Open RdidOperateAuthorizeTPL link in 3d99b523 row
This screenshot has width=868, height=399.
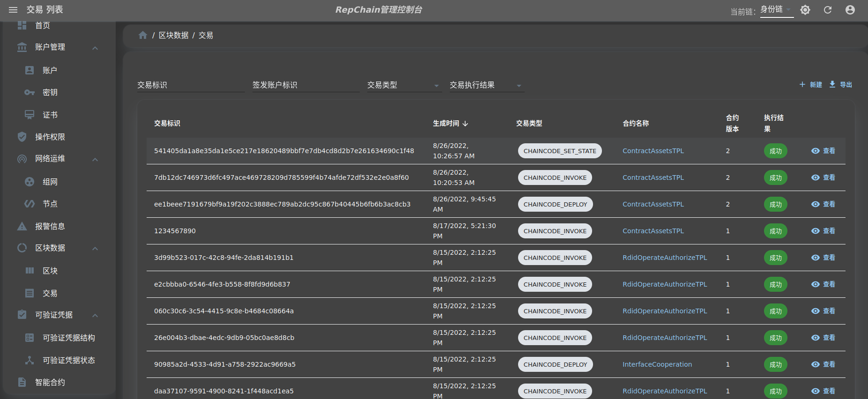click(x=665, y=258)
